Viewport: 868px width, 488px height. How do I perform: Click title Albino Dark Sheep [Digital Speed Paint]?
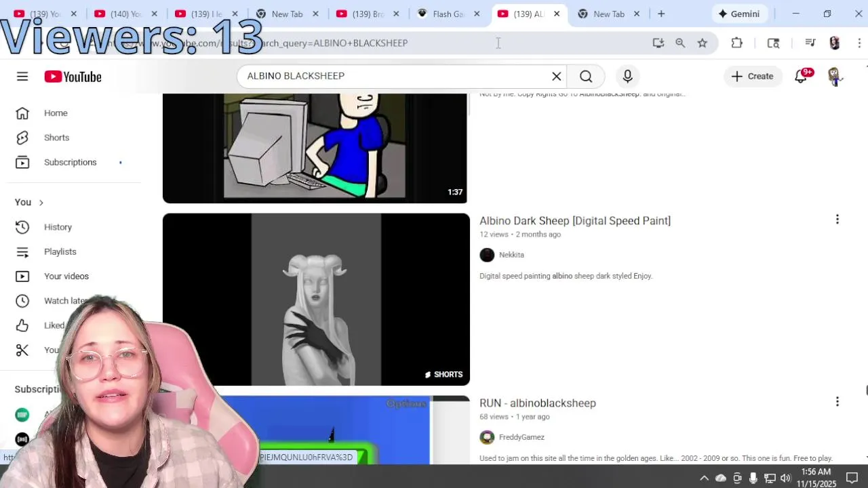[575, 221]
